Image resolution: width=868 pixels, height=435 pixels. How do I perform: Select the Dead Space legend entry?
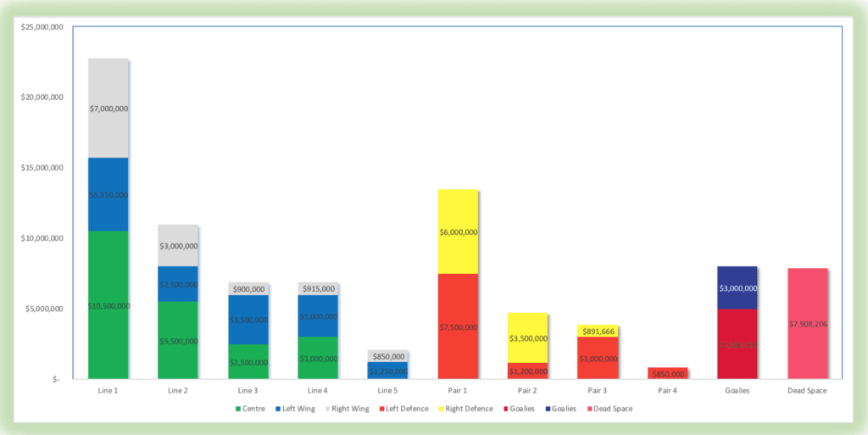tap(612, 409)
